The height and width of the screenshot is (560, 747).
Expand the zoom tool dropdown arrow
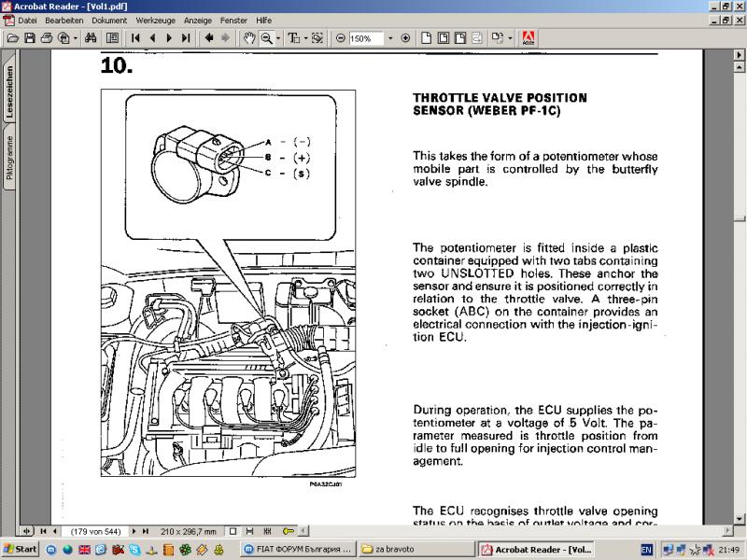tap(278, 38)
